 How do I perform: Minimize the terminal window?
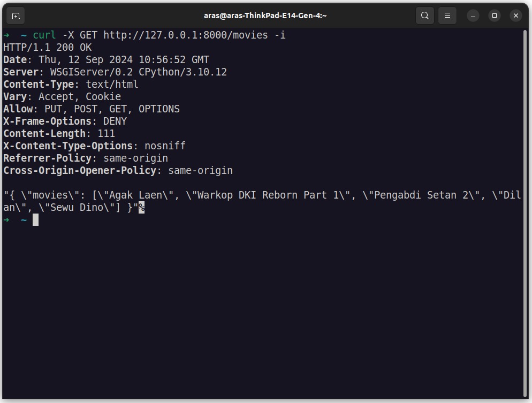pyautogui.click(x=473, y=16)
